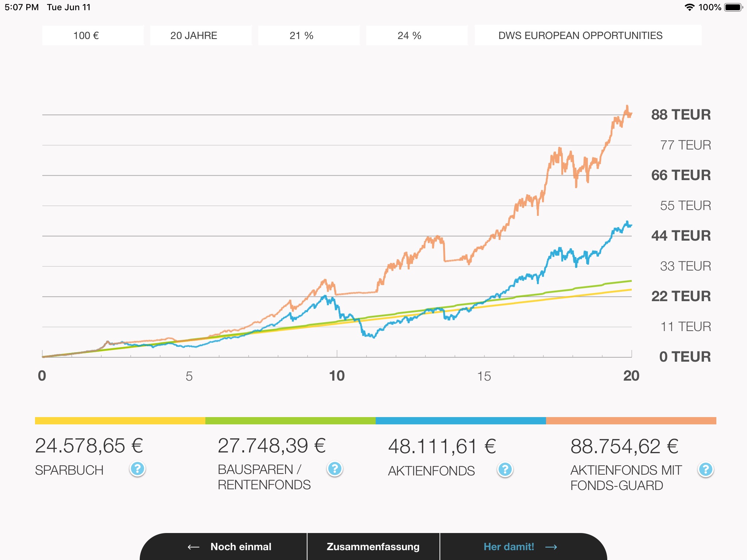747x560 pixels.
Task: Open help for Bausparen / Rentenfonds
Action: pos(334,469)
